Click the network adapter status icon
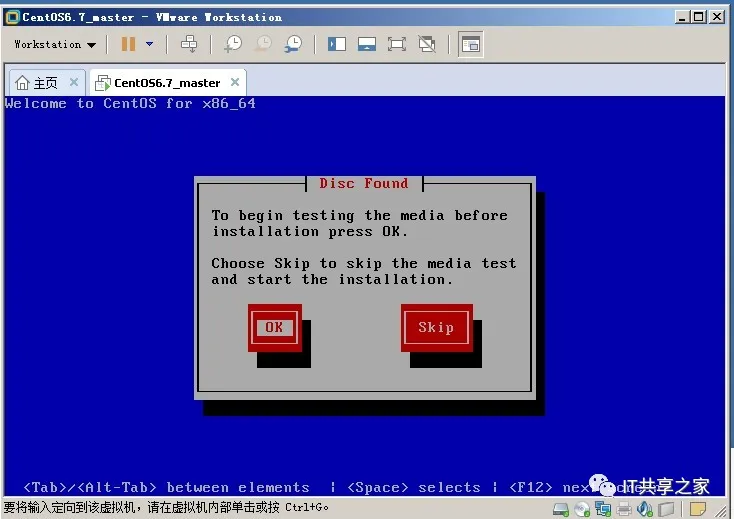The width and height of the screenshot is (734, 519). pos(603,509)
